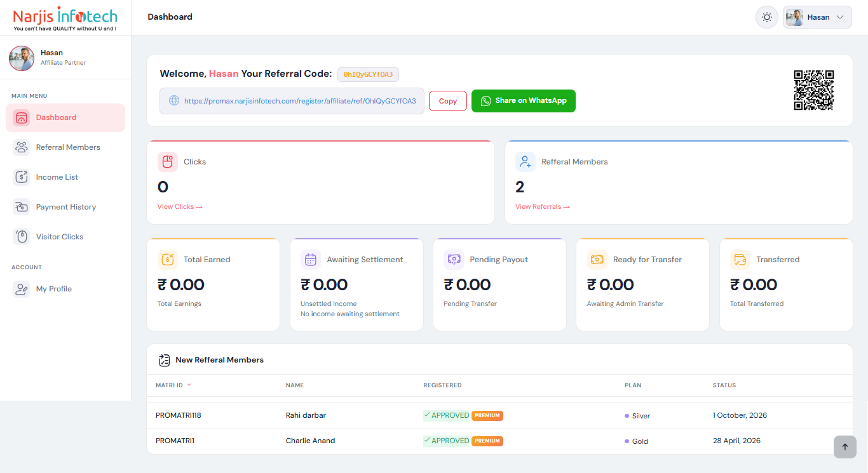The width and height of the screenshot is (868, 473).
Task: Click the referral code badge 0hIQyGCYfOA3
Action: [x=368, y=74]
